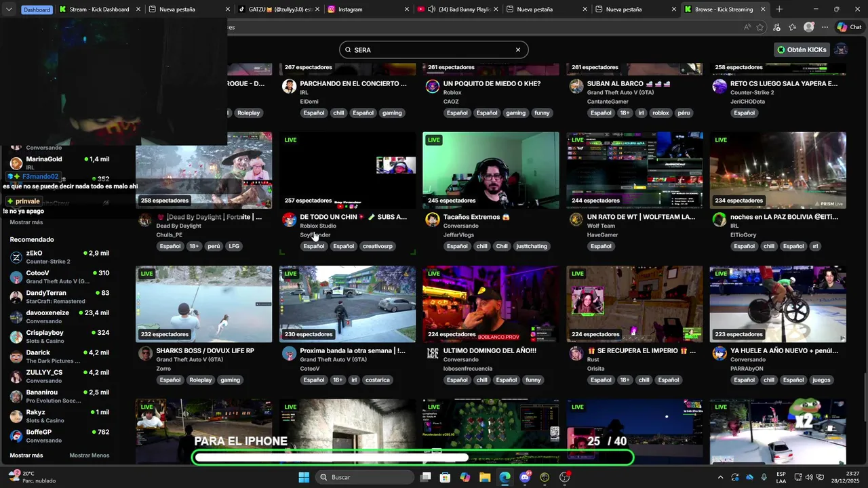Open zEkO channel in sidebar

60,257
